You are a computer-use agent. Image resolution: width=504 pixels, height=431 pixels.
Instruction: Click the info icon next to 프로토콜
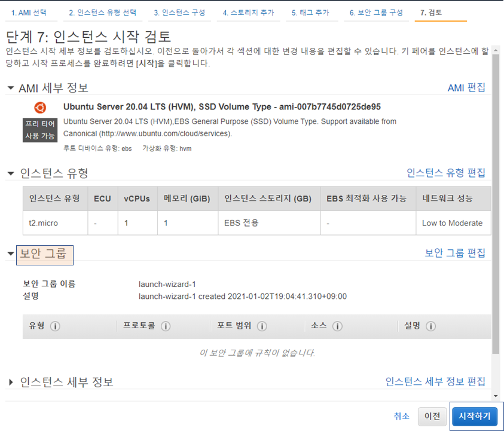point(166,326)
